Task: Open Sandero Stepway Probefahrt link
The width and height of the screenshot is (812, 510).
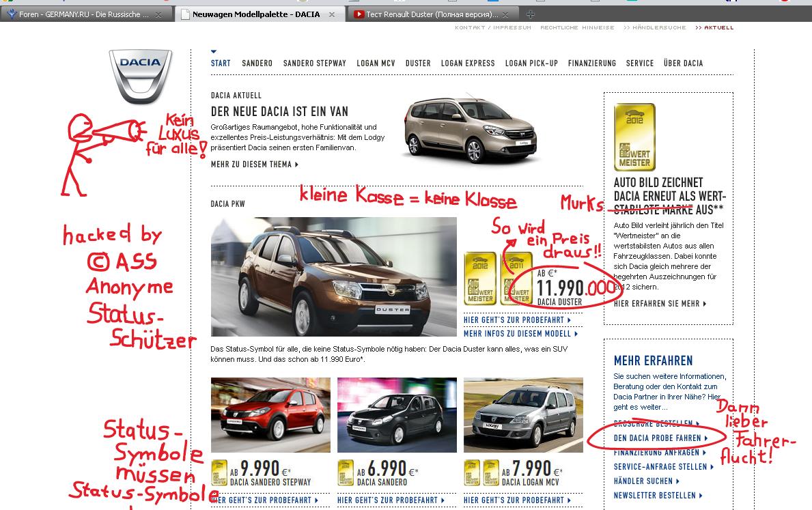Action: tap(264, 500)
